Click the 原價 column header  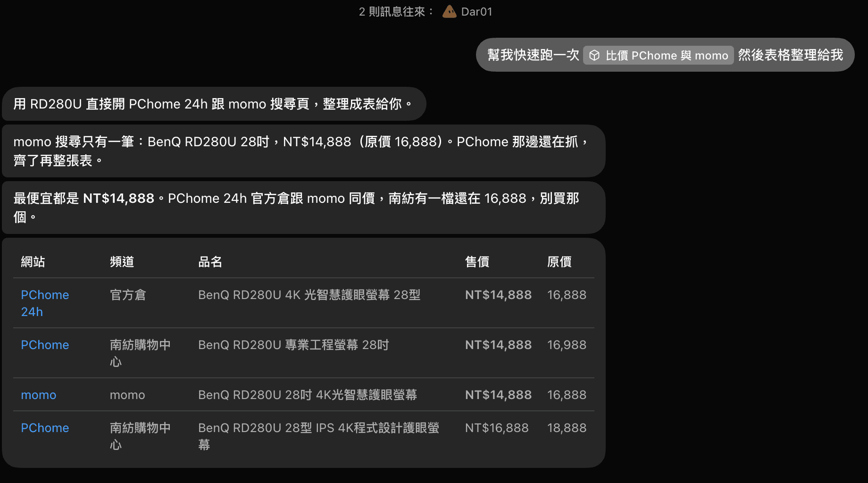pos(559,262)
